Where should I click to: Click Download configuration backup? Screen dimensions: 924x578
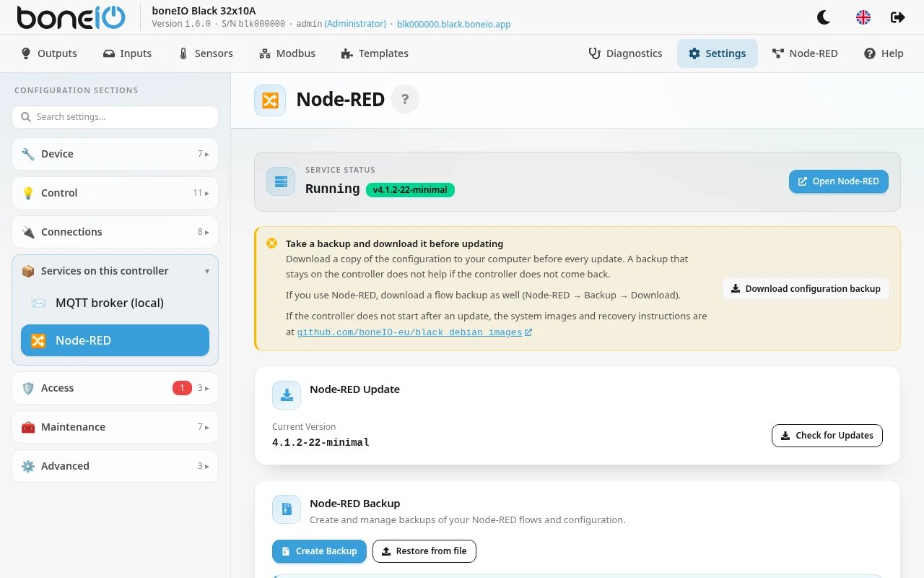pos(806,288)
